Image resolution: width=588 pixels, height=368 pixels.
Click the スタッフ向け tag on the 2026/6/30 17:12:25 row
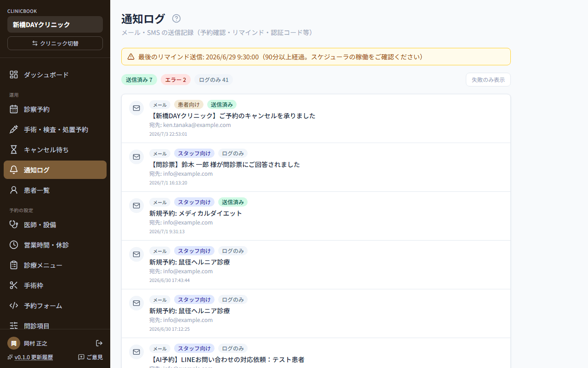point(194,299)
